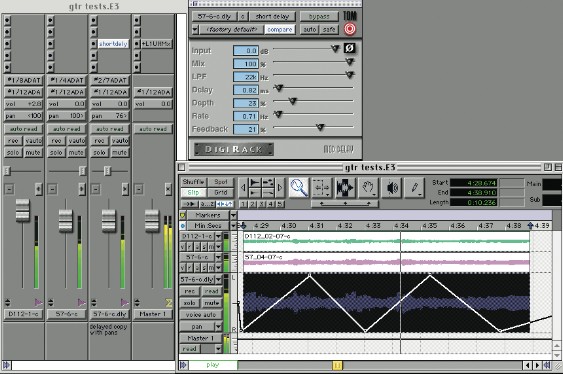
Task: Select the Pencil tool
Action: [x=415, y=188]
